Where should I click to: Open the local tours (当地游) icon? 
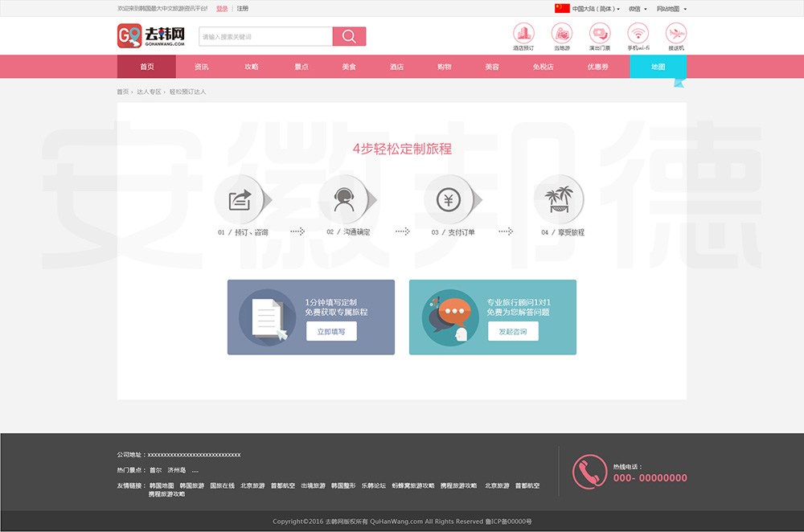561,33
